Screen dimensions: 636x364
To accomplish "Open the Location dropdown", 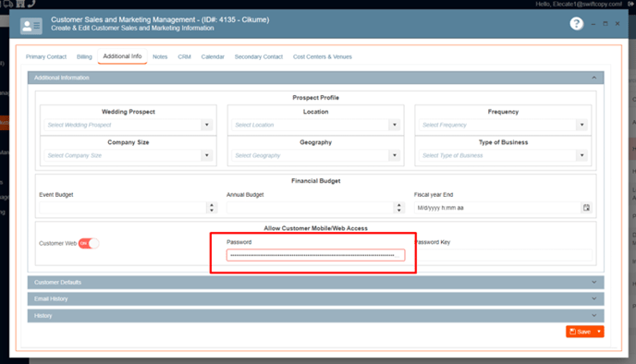I will (394, 125).
